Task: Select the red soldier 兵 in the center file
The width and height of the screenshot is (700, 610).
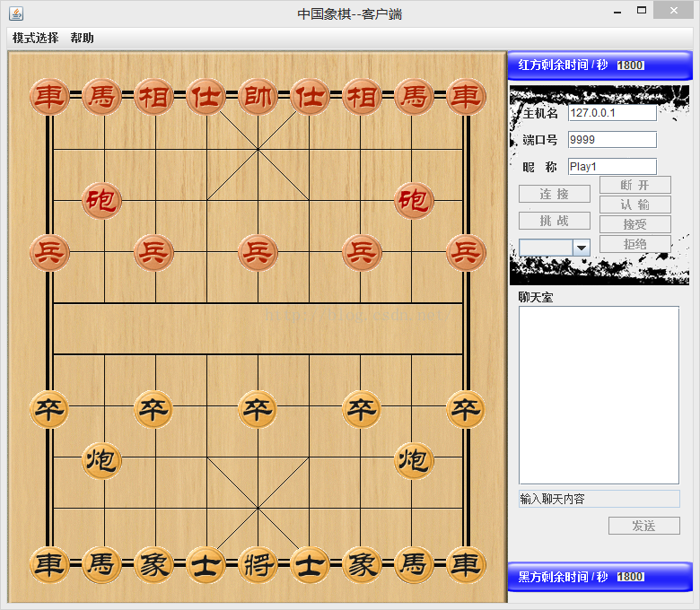Action: point(258,253)
